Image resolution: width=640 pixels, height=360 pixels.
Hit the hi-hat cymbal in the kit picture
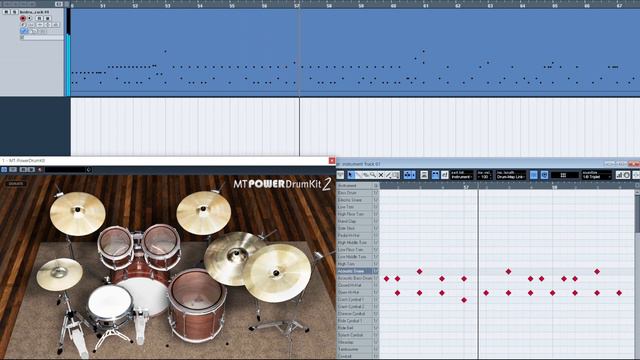click(60, 274)
